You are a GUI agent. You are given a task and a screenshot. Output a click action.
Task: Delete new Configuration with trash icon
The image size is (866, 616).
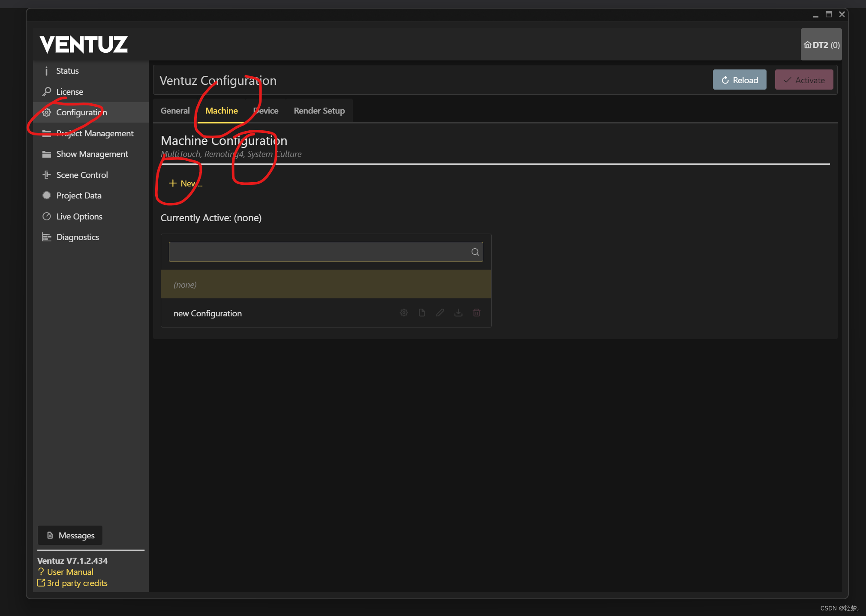click(x=476, y=313)
